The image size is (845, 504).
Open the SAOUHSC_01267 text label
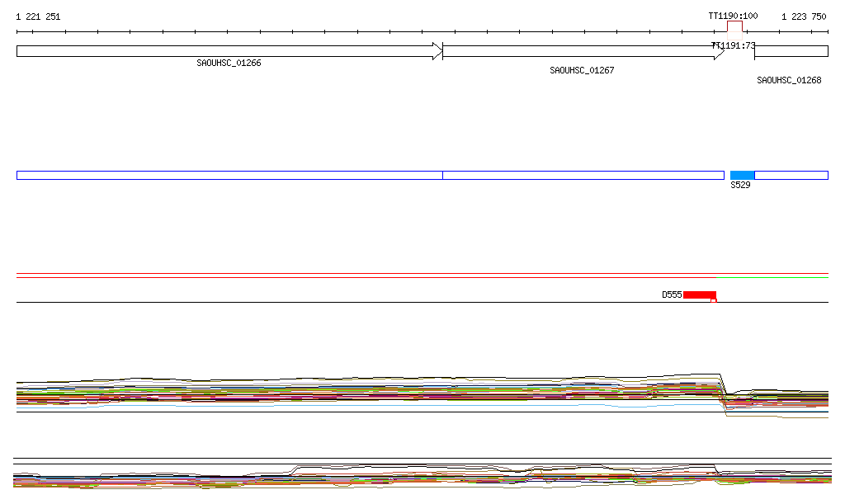[x=582, y=71]
